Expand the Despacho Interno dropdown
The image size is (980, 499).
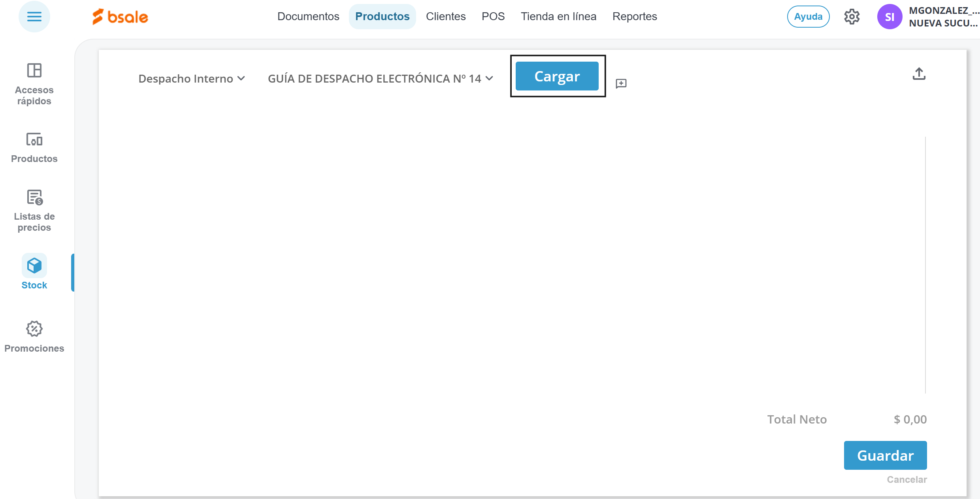[192, 79]
